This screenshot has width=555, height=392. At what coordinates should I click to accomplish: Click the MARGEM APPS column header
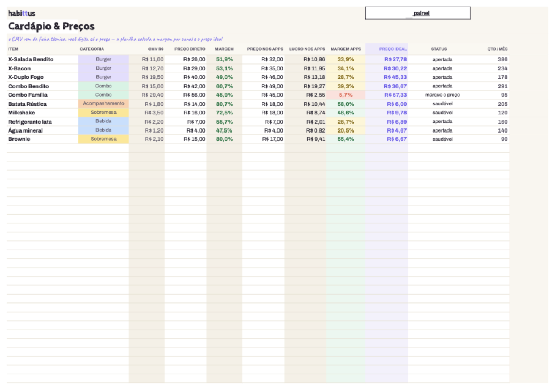point(345,49)
